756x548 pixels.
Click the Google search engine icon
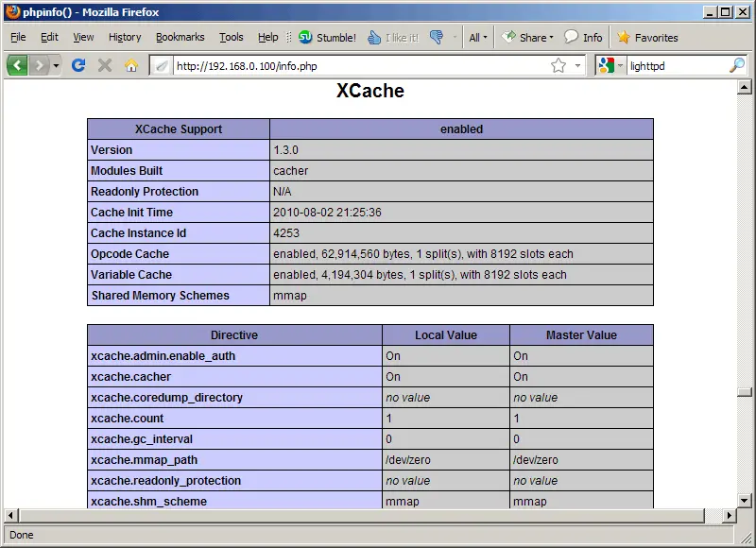click(606, 65)
